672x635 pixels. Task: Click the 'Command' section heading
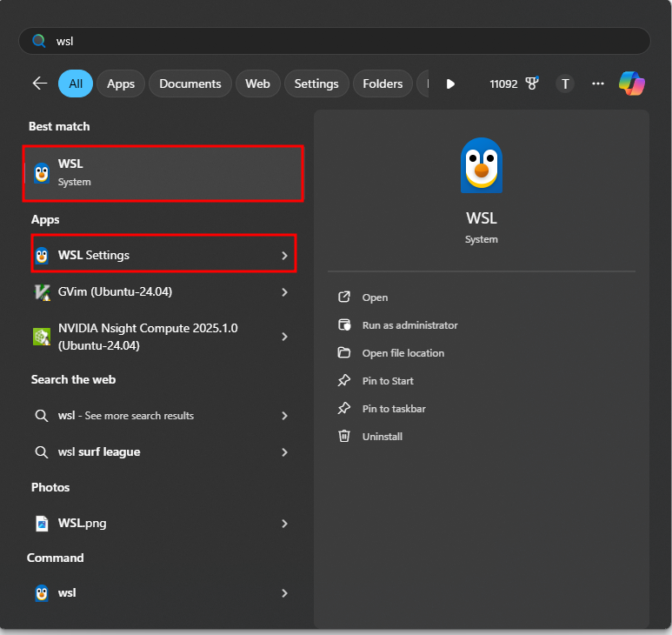[x=56, y=558]
